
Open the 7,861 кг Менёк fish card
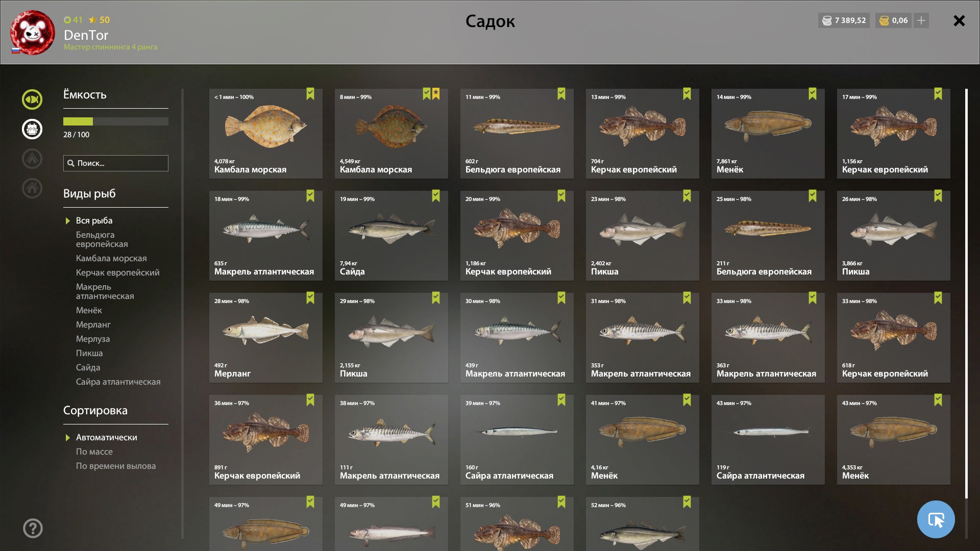768,134
